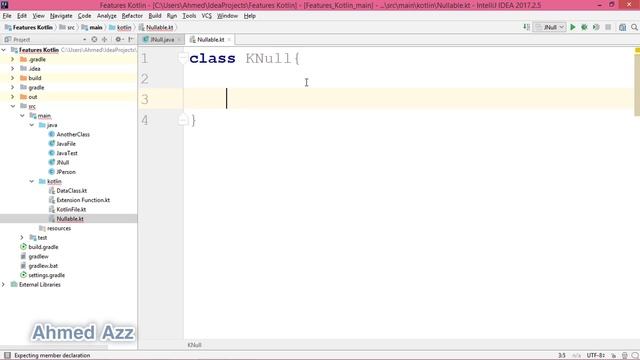Open the UTF-8 encoding selector

tap(596, 356)
